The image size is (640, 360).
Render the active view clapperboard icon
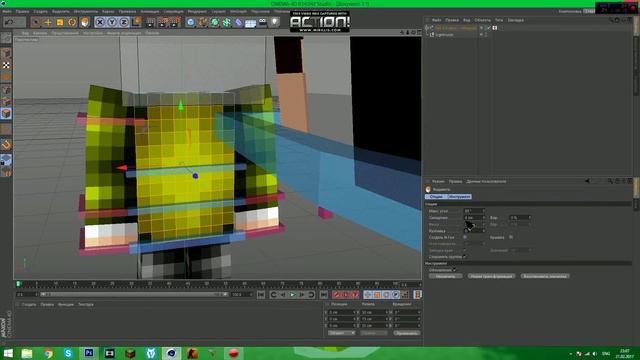(151, 22)
